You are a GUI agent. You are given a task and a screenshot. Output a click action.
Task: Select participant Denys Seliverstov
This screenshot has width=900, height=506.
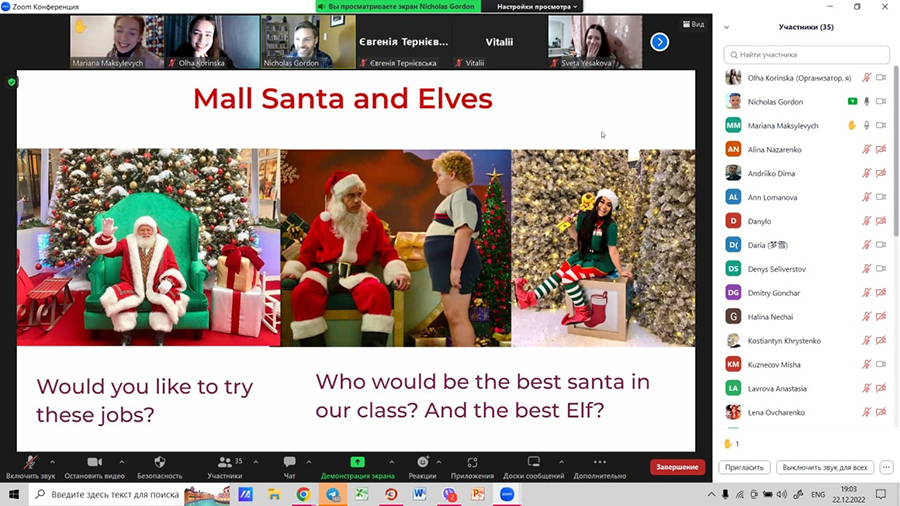point(806,268)
